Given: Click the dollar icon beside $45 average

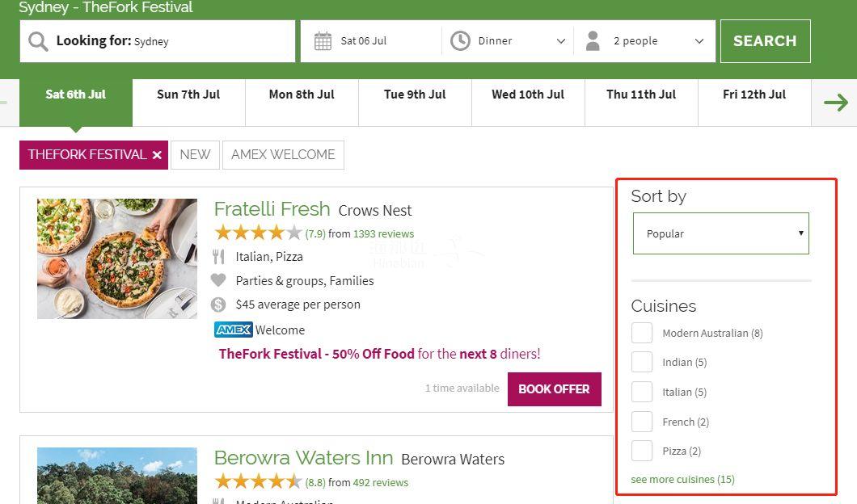Looking at the screenshot, I should coord(218,304).
